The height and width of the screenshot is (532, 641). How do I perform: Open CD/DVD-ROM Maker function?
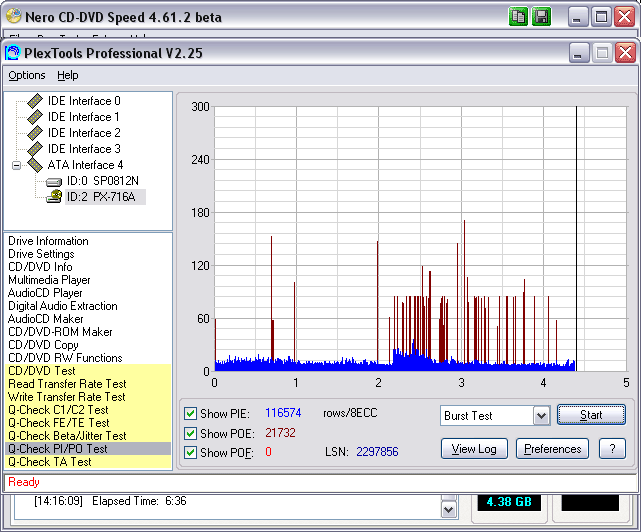coord(60,332)
